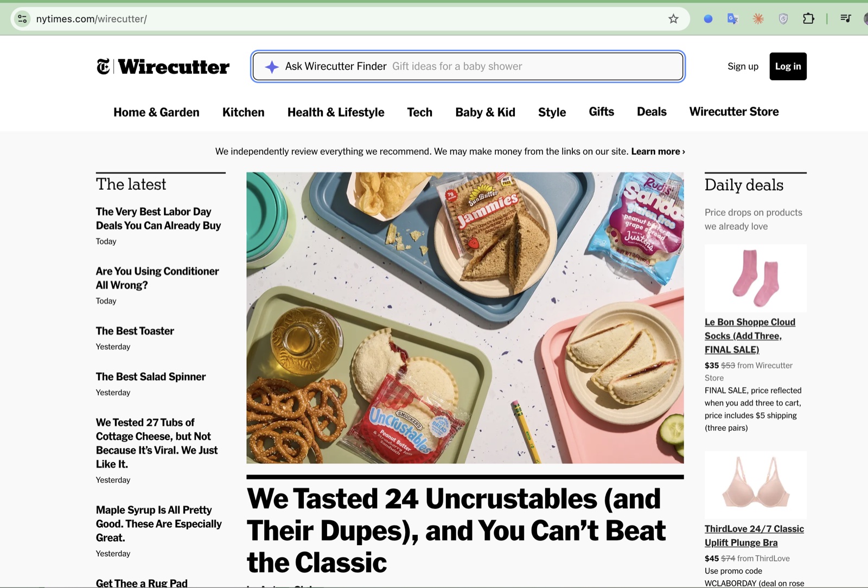
Task: Click the orange starburst extension icon
Action: (x=758, y=19)
